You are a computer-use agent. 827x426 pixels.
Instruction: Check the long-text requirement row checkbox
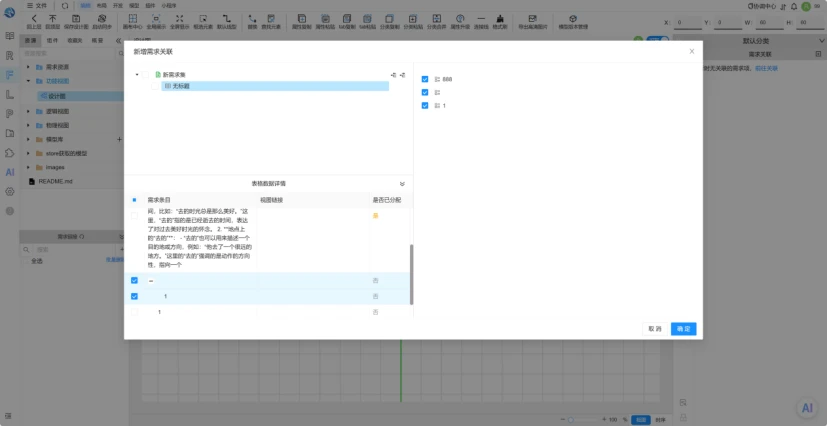134,216
